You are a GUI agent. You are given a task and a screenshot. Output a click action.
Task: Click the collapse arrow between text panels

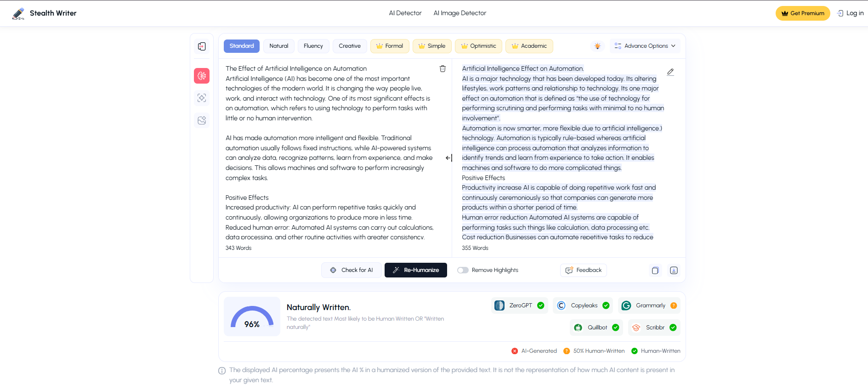(449, 158)
